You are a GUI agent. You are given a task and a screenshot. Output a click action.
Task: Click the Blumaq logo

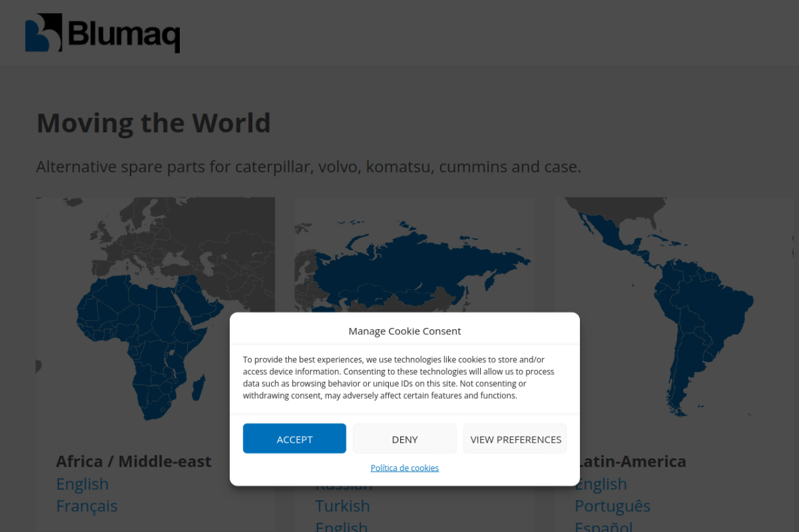tap(102, 33)
